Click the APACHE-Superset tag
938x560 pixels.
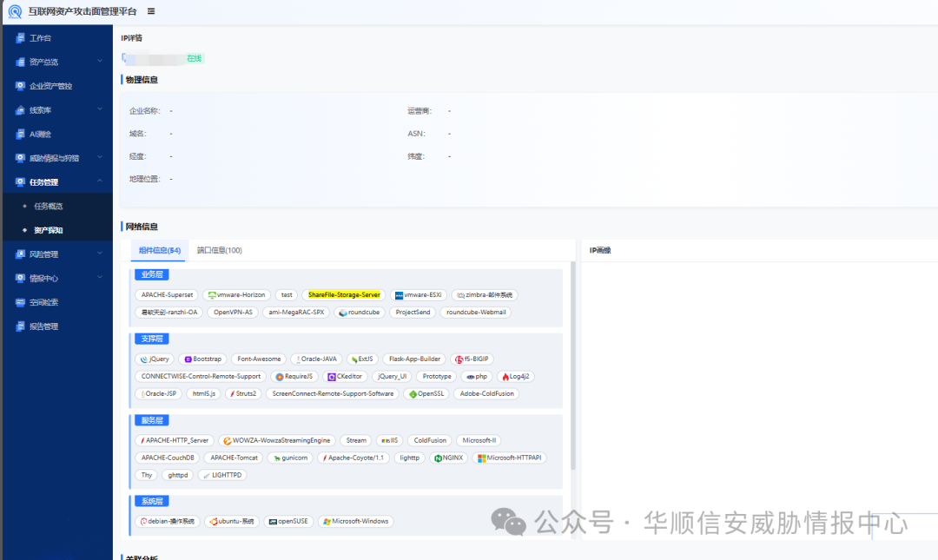tap(167, 295)
